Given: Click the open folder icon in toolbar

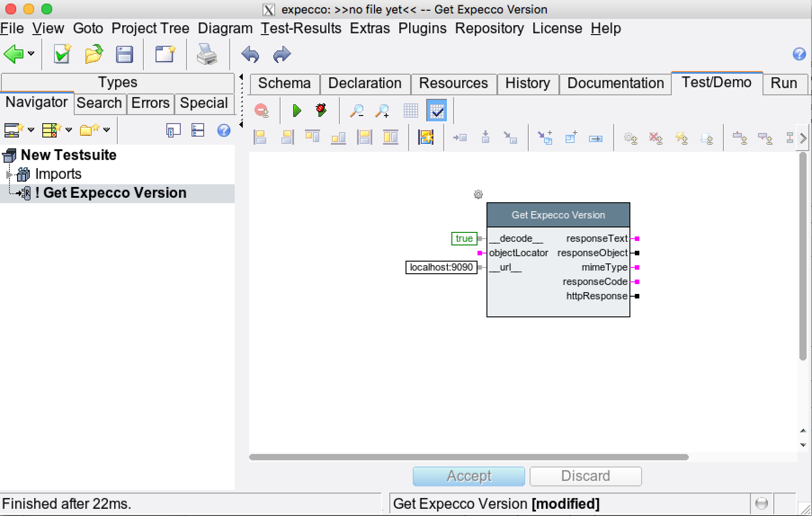Looking at the screenshot, I should [94, 55].
